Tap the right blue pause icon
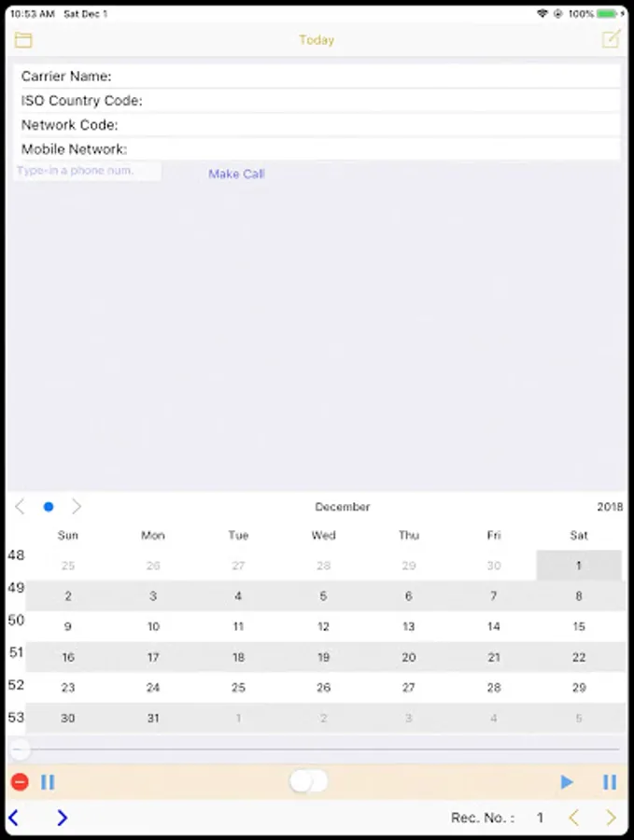 pyautogui.click(x=610, y=782)
